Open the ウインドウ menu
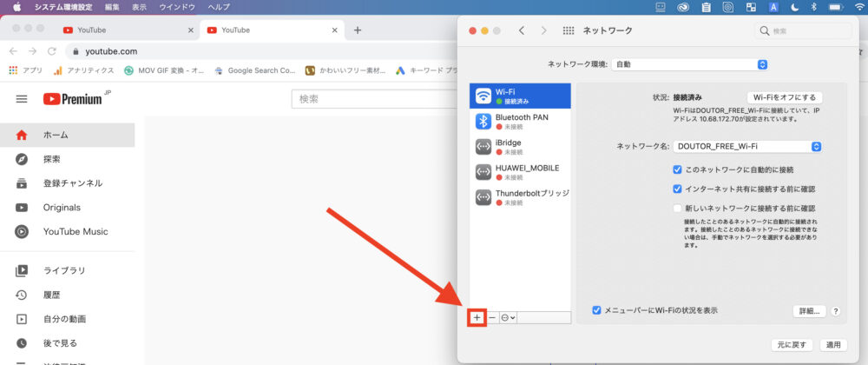The image size is (868, 365). pyautogui.click(x=177, y=7)
